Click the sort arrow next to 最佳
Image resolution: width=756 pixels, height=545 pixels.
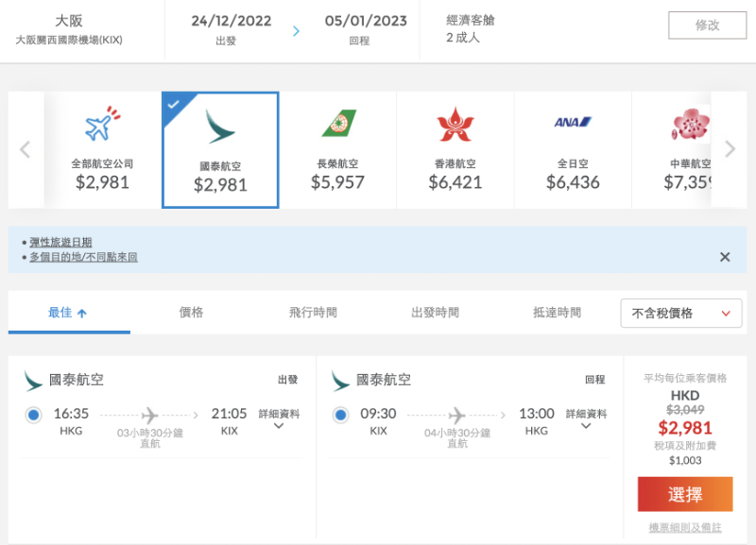click(82, 314)
